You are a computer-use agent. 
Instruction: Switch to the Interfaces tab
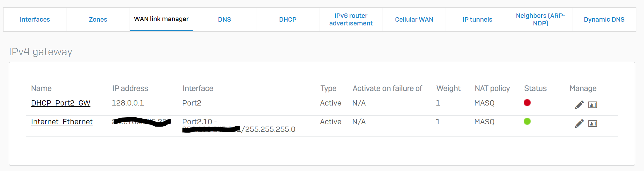click(35, 20)
